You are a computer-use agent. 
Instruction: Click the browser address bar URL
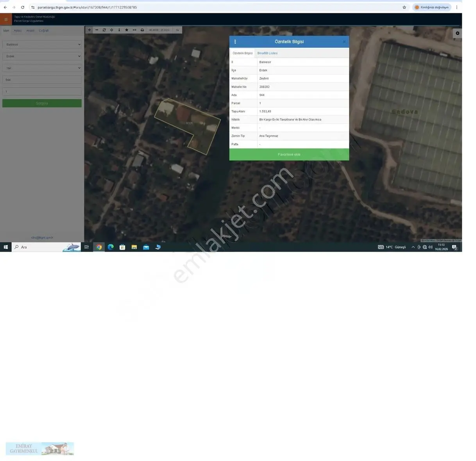[x=88, y=7]
